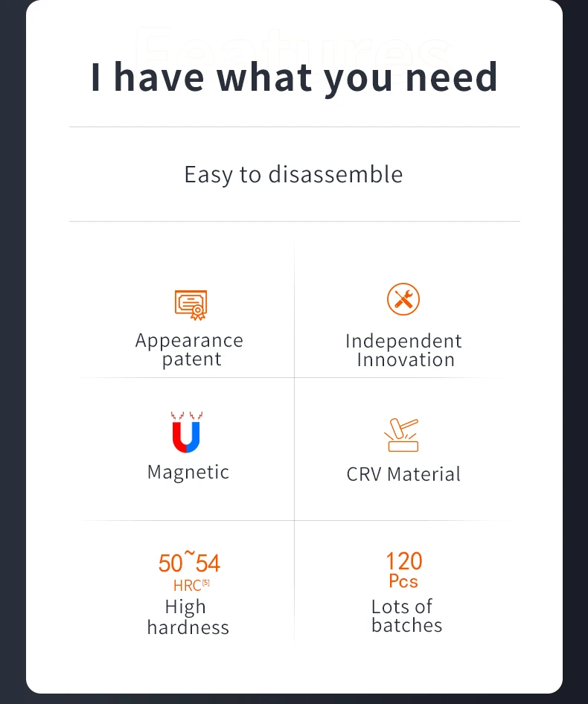
Task: Select the "Easy to disassemble" subtitle
Action: (x=293, y=175)
